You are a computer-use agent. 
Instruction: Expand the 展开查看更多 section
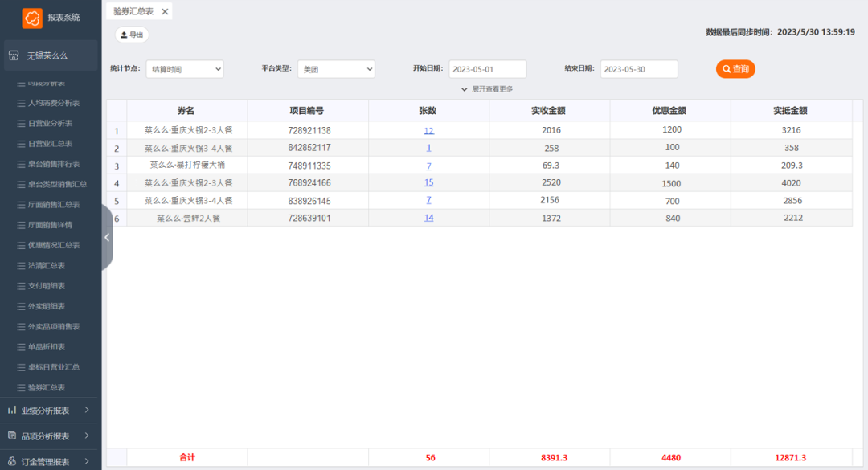(x=487, y=89)
